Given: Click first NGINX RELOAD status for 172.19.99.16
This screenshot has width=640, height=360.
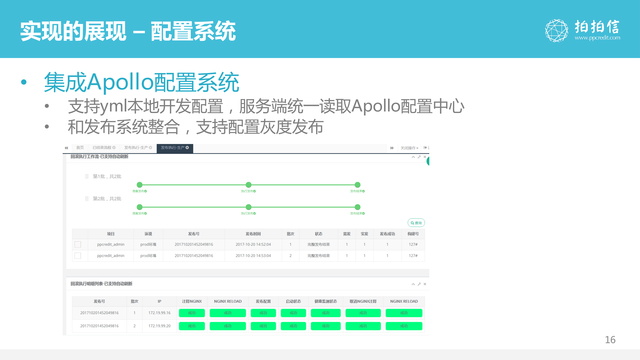Looking at the screenshot, I should coord(228,313).
